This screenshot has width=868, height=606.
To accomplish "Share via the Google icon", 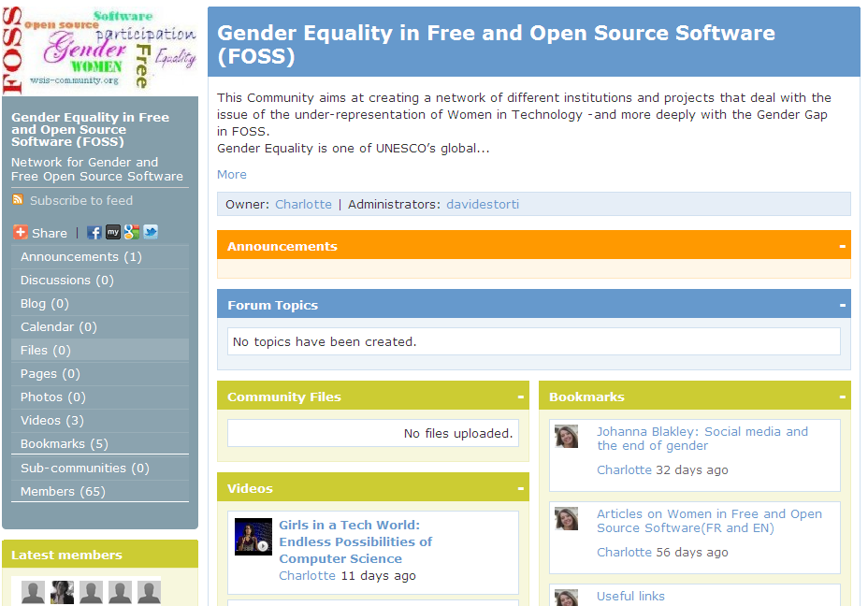I will point(132,232).
